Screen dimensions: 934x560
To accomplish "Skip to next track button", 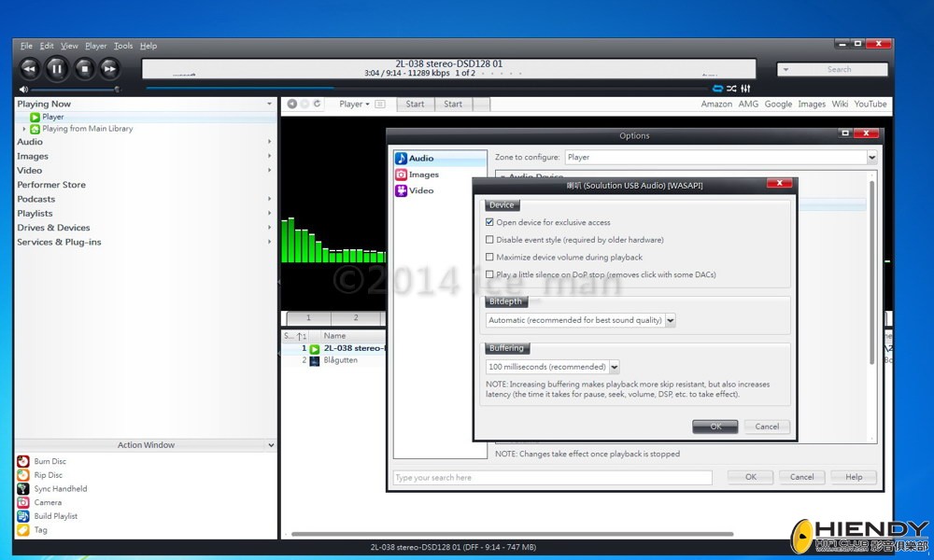I will (x=109, y=69).
